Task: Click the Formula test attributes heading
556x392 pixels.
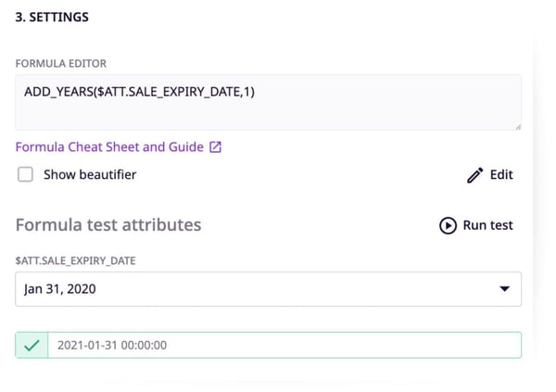Action: pyautogui.click(x=108, y=225)
